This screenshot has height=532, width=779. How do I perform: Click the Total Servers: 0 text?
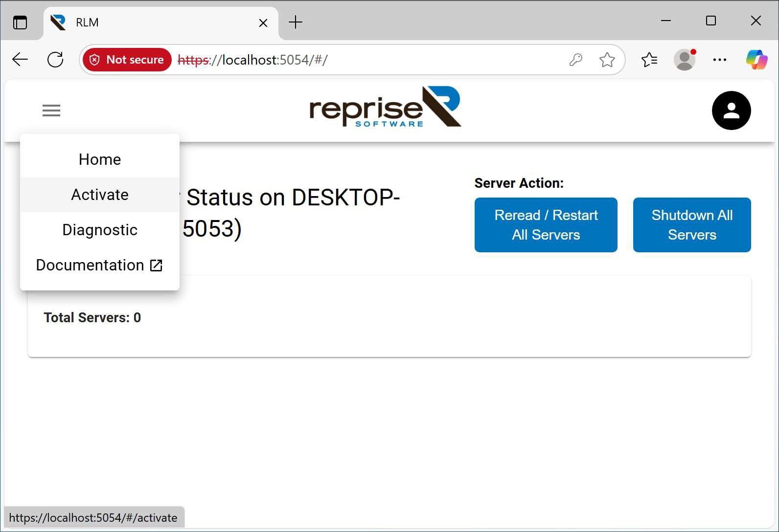[92, 318]
